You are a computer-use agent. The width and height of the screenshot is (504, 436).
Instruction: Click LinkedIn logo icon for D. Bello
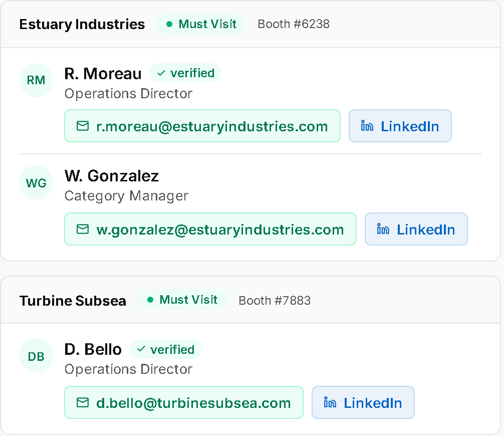point(330,402)
